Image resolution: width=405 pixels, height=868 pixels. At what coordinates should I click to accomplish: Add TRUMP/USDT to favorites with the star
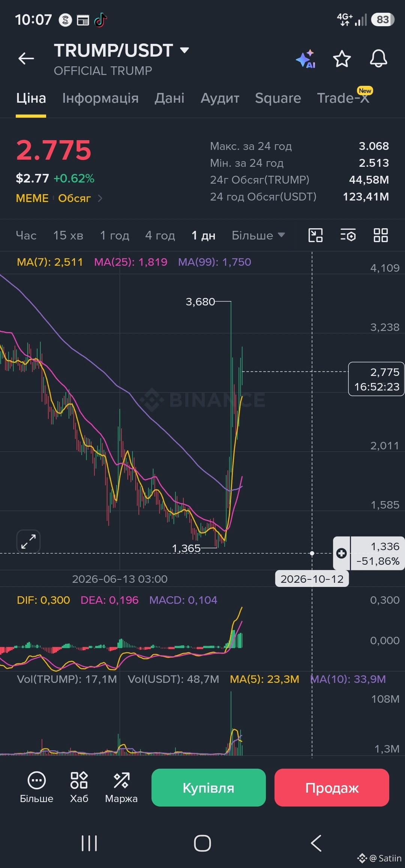tap(342, 59)
